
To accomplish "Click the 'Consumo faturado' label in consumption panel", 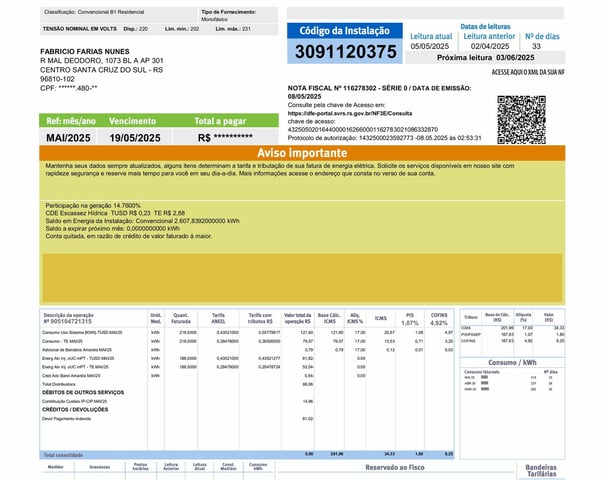I will click(x=482, y=372).
